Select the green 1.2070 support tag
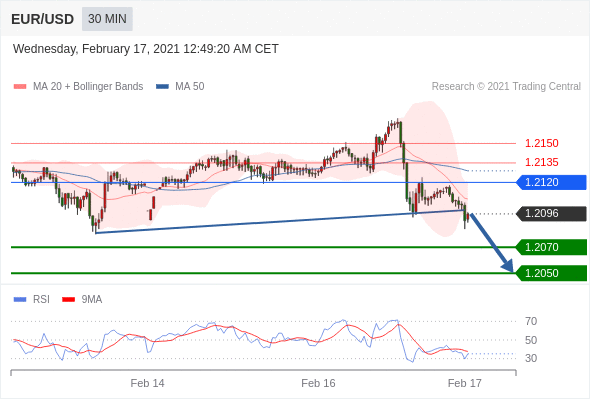 coord(552,247)
